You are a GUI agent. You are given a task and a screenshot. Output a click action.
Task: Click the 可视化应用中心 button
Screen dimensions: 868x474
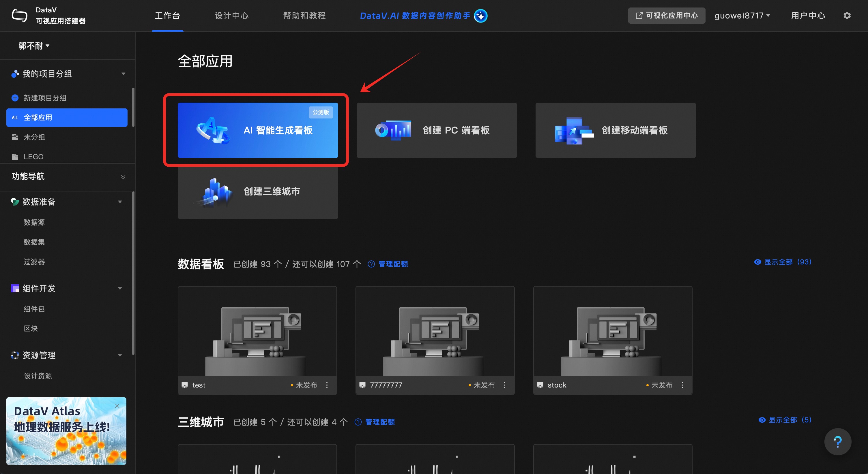pyautogui.click(x=666, y=16)
